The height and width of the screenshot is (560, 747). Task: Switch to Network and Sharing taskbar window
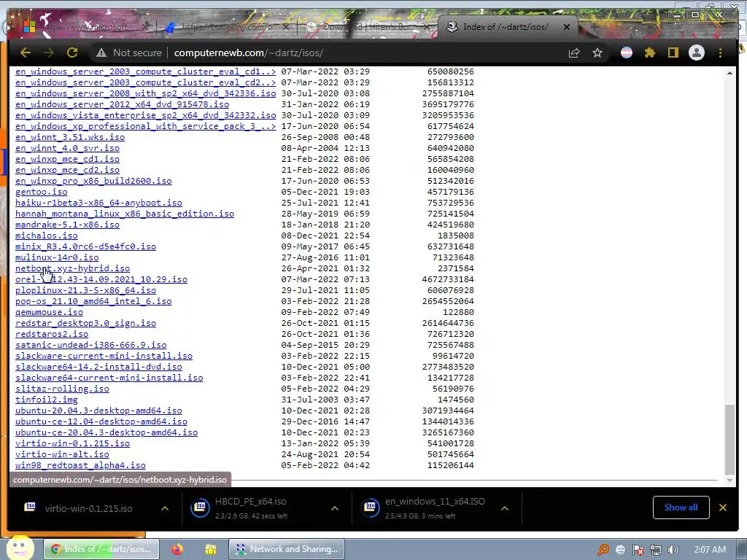[286, 549]
